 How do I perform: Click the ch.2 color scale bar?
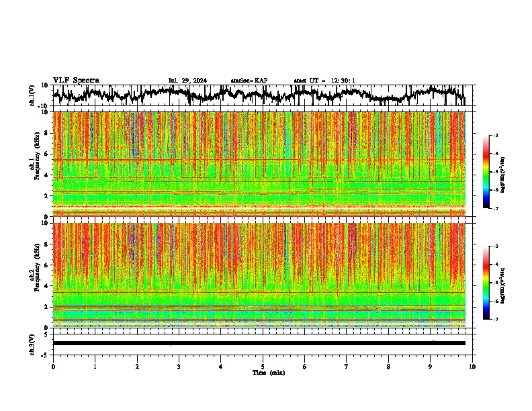point(486,283)
